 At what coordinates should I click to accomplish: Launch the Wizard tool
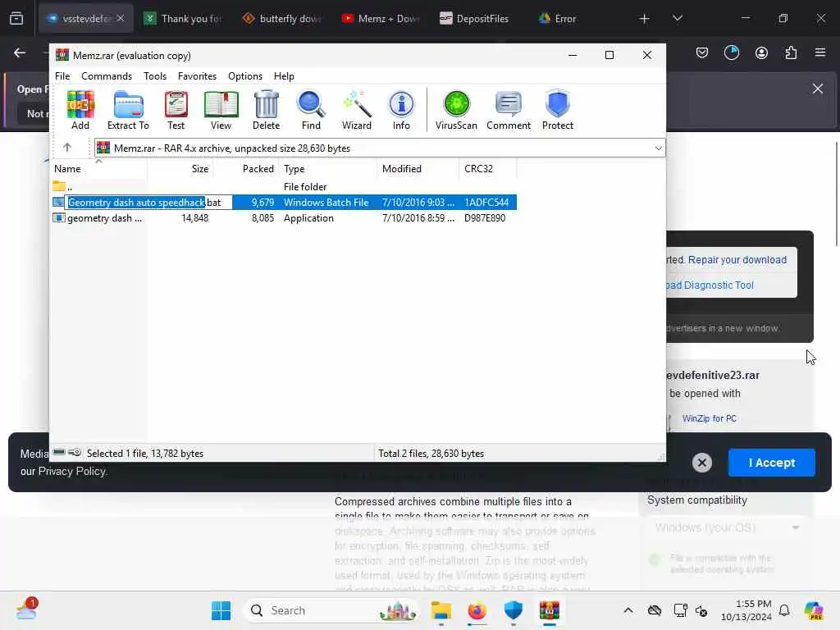click(357, 110)
